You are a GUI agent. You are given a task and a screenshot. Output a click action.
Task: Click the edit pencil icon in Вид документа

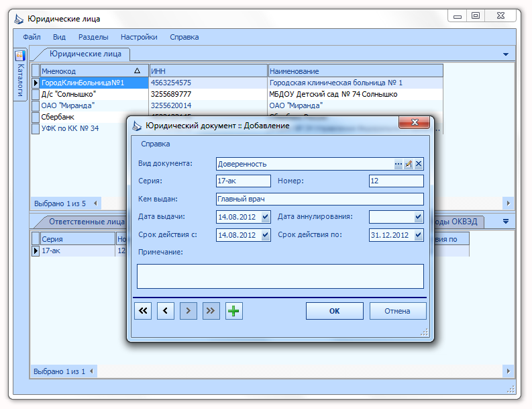409,165
